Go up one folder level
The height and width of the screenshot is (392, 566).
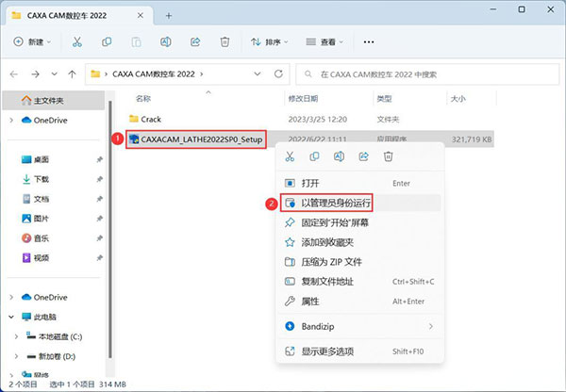73,74
